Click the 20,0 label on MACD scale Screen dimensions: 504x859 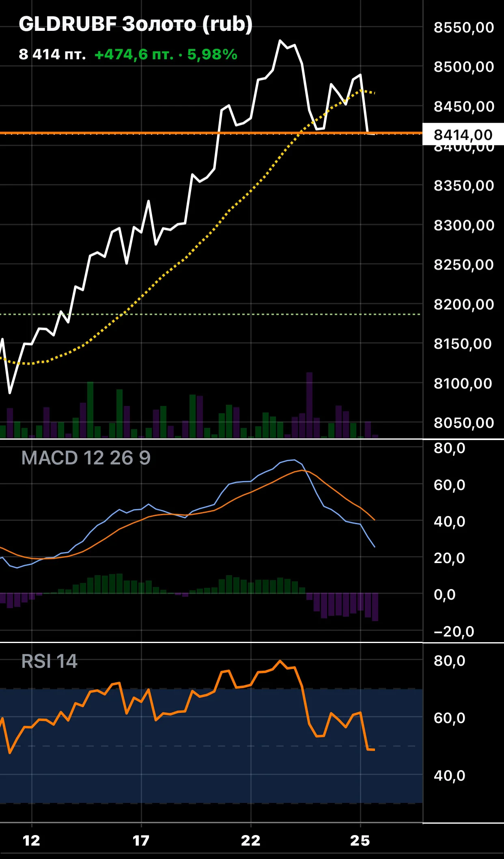point(450,558)
